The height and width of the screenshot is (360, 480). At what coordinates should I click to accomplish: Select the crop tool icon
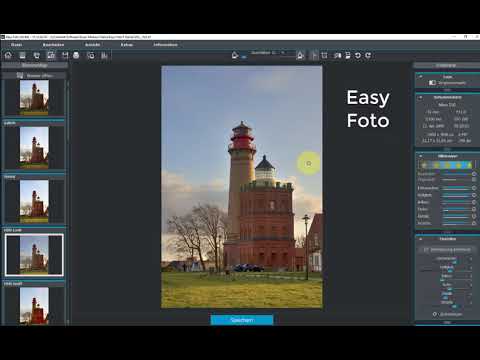tap(324, 55)
